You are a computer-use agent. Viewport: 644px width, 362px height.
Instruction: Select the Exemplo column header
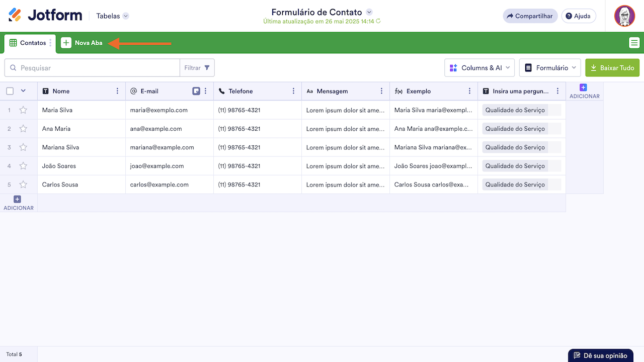[x=434, y=91]
